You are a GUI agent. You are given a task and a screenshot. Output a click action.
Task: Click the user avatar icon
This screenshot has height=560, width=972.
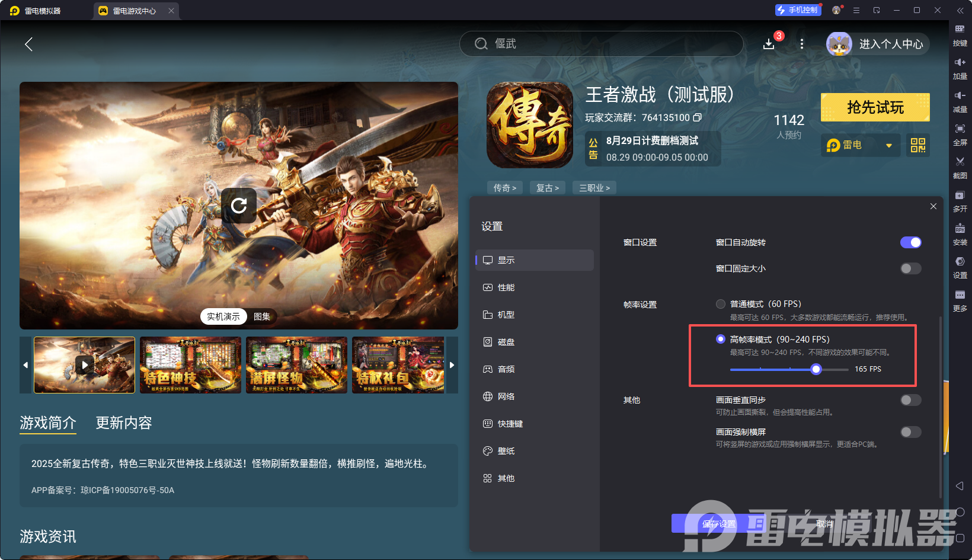[x=839, y=44]
